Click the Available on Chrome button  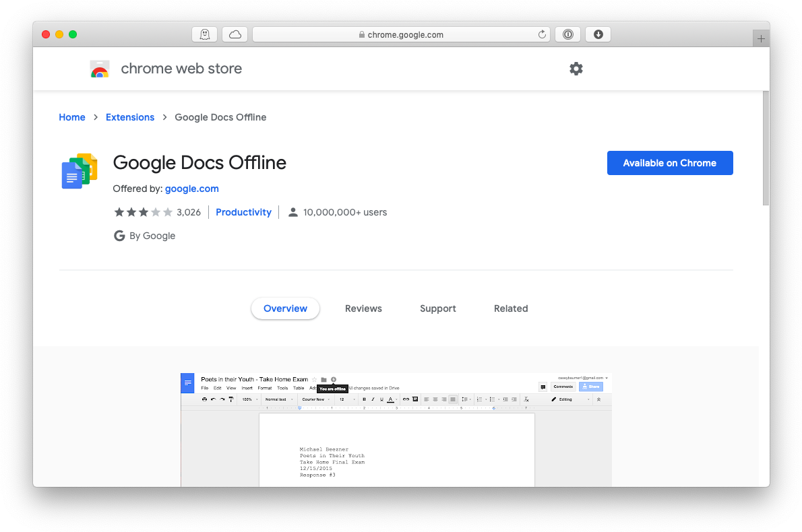(x=669, y=163)
